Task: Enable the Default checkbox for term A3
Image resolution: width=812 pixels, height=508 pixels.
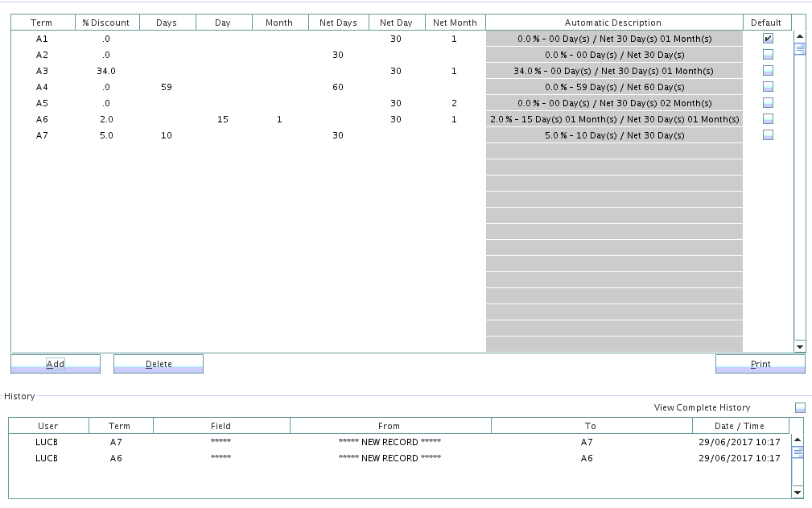Action: 768,71
